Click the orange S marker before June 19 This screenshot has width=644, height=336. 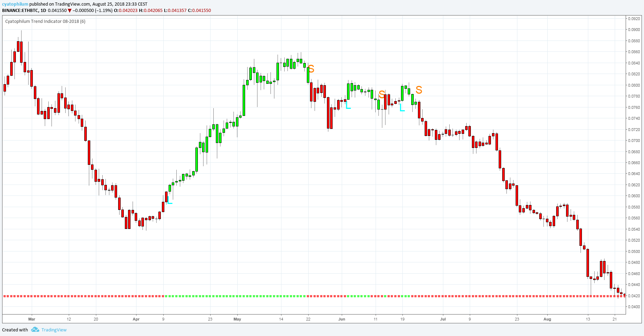coord(382,94)
